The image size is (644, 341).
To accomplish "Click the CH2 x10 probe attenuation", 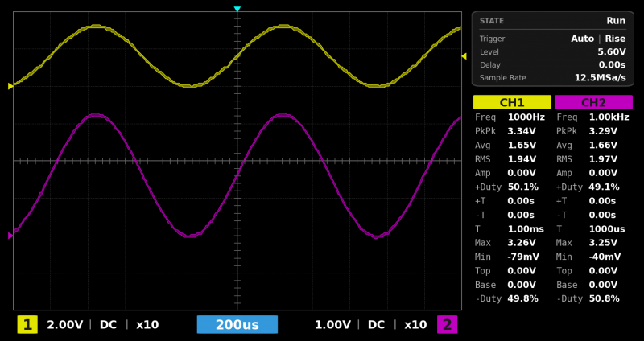I will tap(415, 325).
